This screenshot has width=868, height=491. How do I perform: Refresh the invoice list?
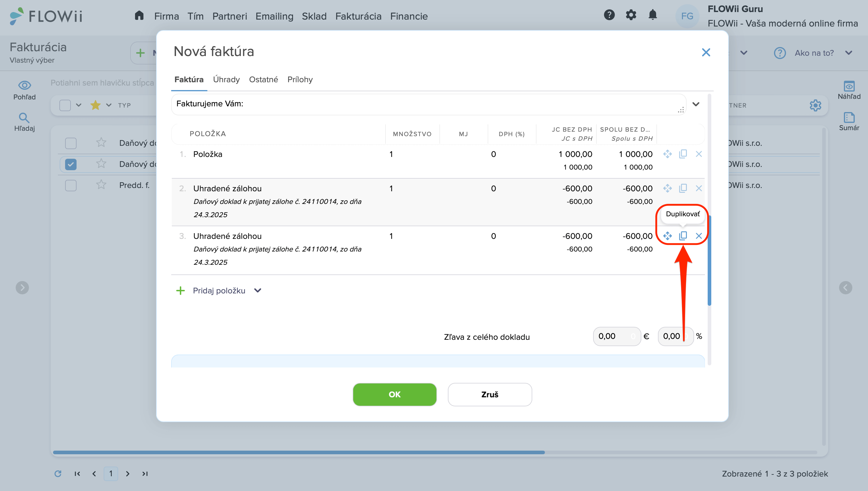58,474
